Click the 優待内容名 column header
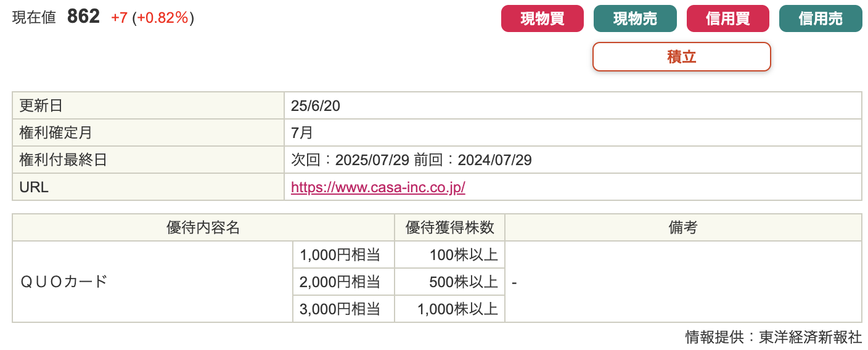Image resolution: width=868 pixels, height=350 pixels. pyautogui.click(x=203, y=227)
